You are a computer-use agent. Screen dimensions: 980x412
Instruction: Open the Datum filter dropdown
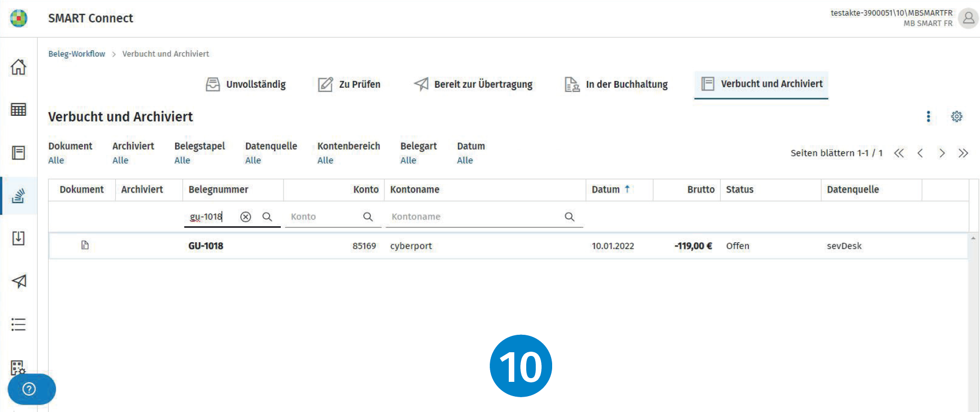coord(465,160)
